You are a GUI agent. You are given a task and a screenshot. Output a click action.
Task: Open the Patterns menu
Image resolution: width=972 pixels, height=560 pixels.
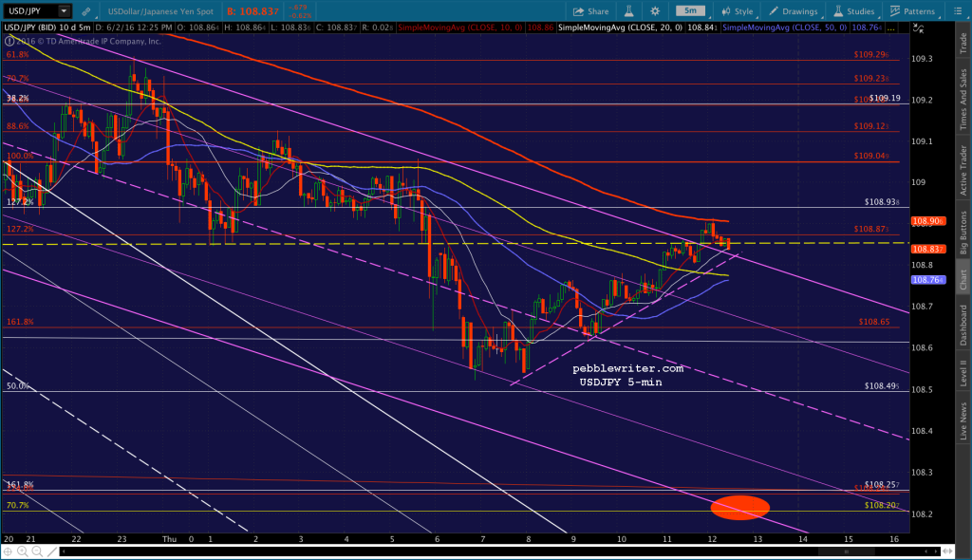coord(912,11)
